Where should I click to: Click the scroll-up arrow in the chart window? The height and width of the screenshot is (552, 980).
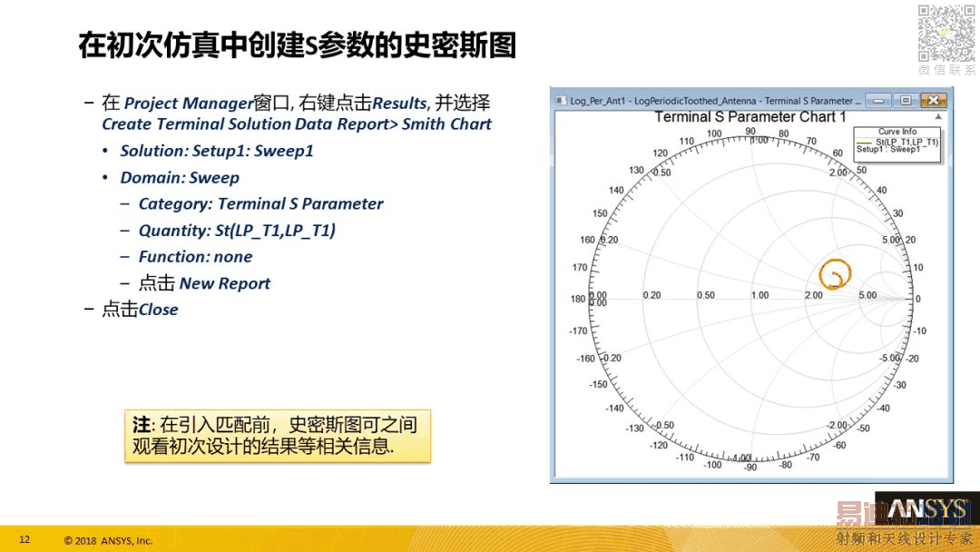[x=938, y=117]
